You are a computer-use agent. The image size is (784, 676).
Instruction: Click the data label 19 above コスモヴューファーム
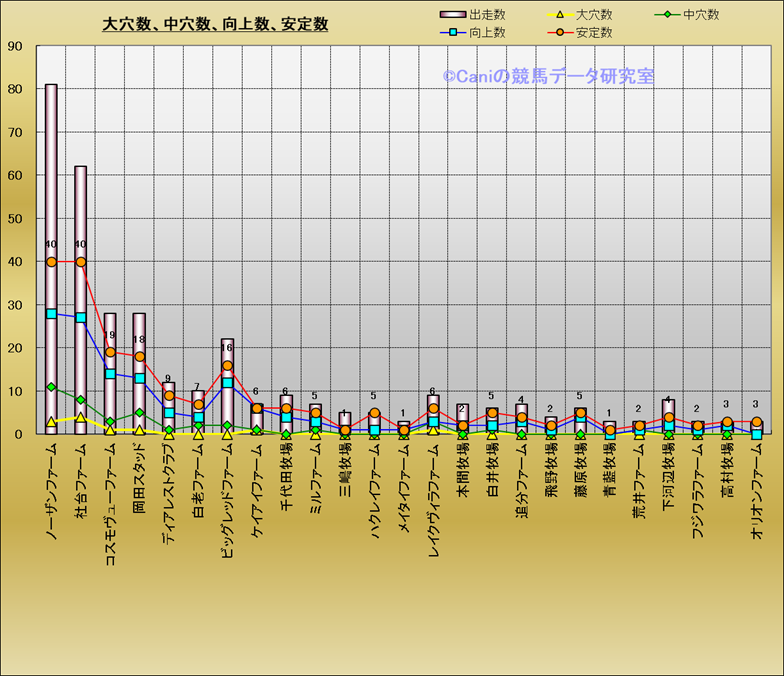110,336
